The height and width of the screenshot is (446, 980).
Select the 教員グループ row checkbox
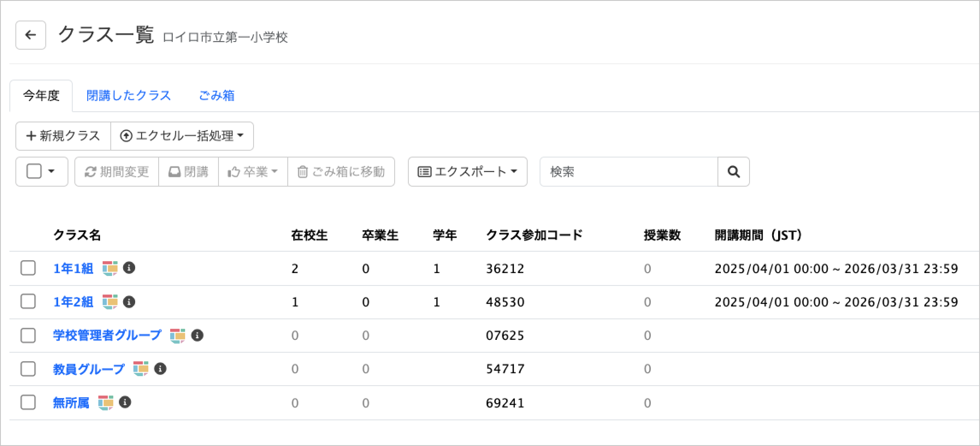[x=28, y=369]
